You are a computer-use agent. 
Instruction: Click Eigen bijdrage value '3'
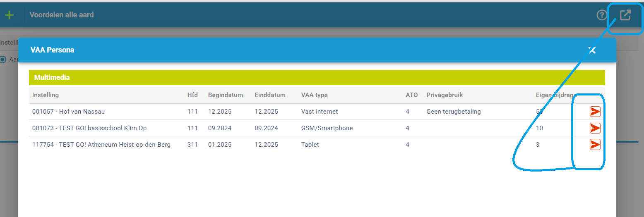(x=538, y=145)
